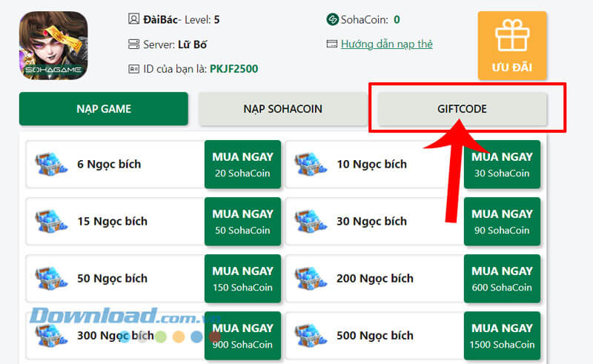Click the player name ĐàiBác
Viewport: 593px width, 364px height.
click(160, 19)
